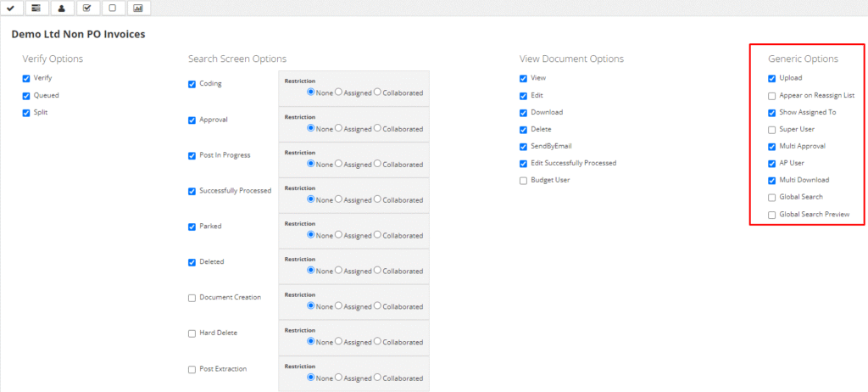Click the user silhouette icon in toolbar
Image resolution: width=868 pixels, height=392 pixels.
coord(61,8)
